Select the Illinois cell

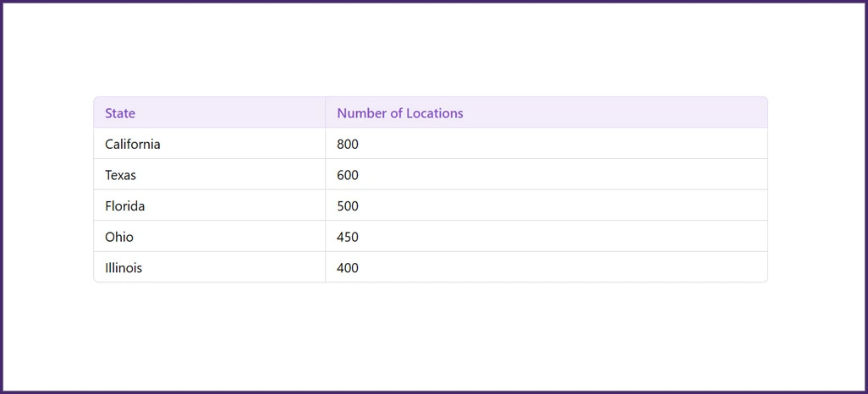[x=124, y=268]
